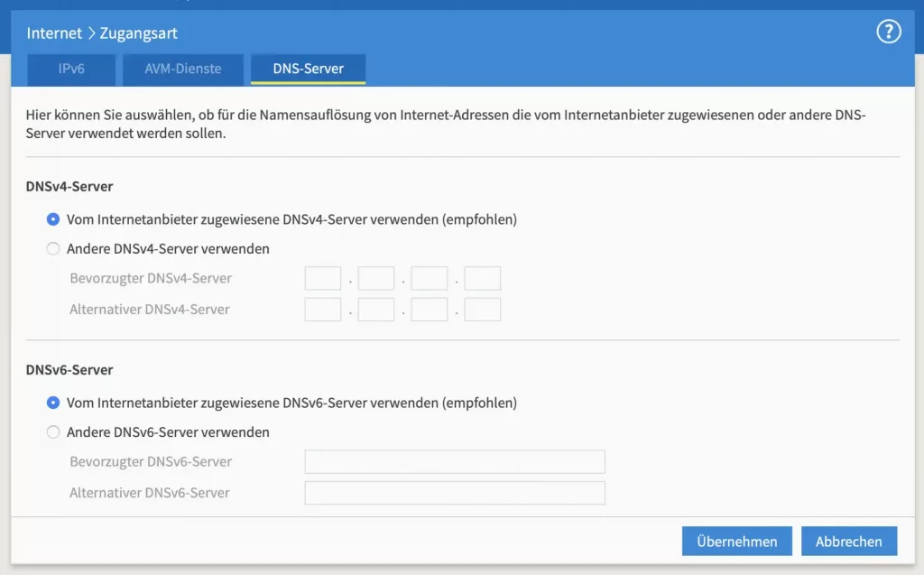Click third octet of Alternativer DNSv4-Server
Viewport: 924px width, 575px height.
point(430,310)
